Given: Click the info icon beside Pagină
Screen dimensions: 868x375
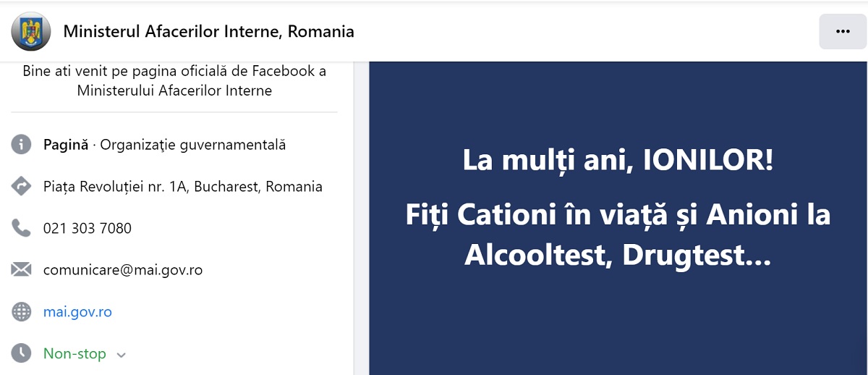Looking at the screenshot, I should point(22,145).
